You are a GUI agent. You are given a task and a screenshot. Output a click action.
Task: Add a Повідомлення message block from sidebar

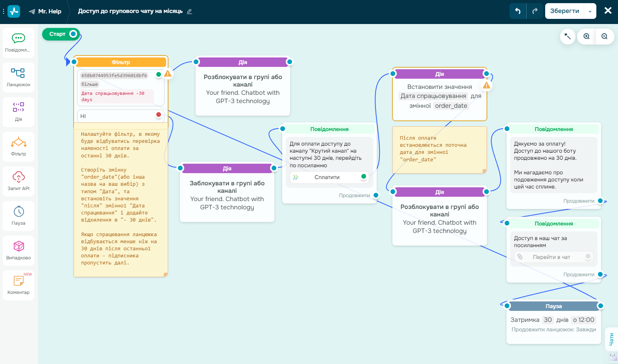coord(19,42)
